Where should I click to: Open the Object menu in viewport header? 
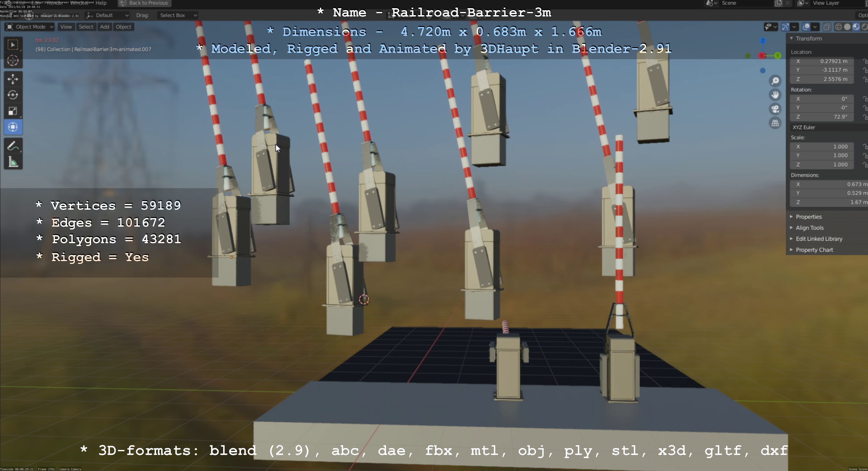point(124,27)
